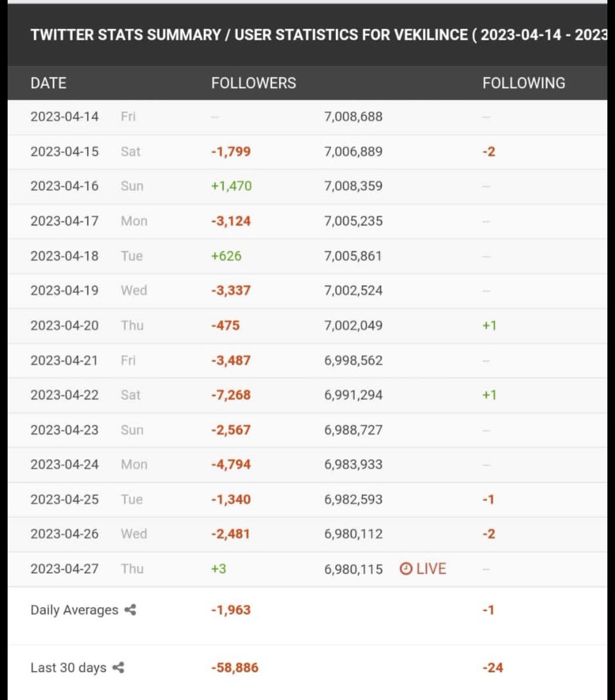The width and height of the screenshot is (615, 700).
Task: Click the Daily Averages label
Action: [x=74, y=610]
